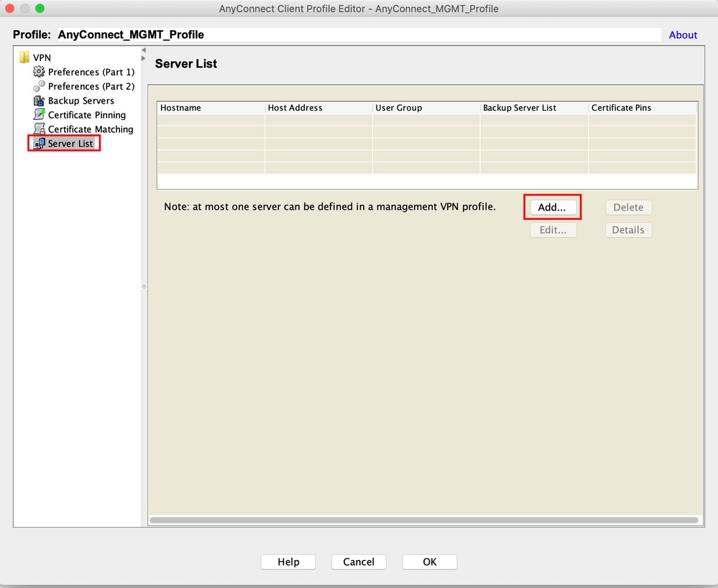The width and height of the screenshot is (718, 588).
Task: Expand the left pane with the right arrow
Action: click(x=144, y=58)
